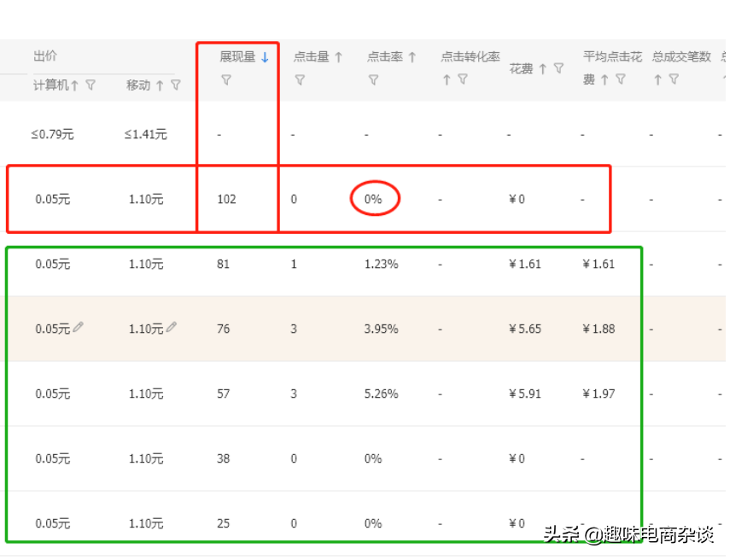The height and width of the screenshot is (560, 730).
Task: Select impressions value 38
Action: pyautogui.click(x=224, y=458)
